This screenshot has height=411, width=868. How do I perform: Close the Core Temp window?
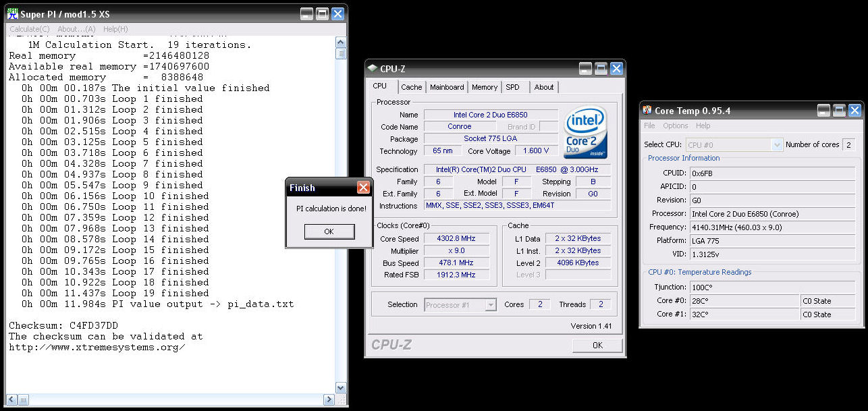click(x=855, y=111)
